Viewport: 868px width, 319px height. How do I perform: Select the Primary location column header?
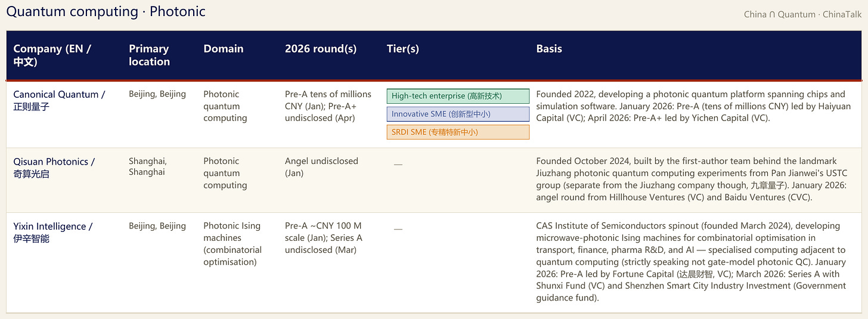pyautogui.click(x=149, y=55)
